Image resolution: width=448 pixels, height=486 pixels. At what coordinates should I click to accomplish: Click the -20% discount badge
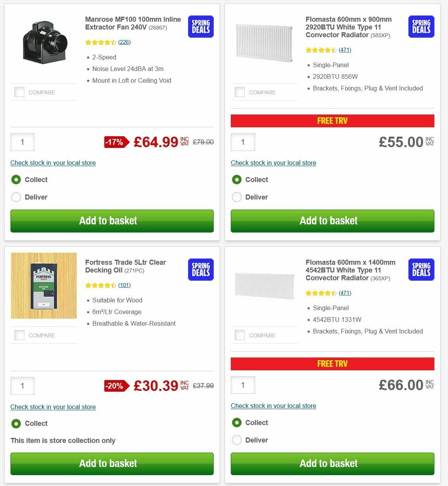115,386
